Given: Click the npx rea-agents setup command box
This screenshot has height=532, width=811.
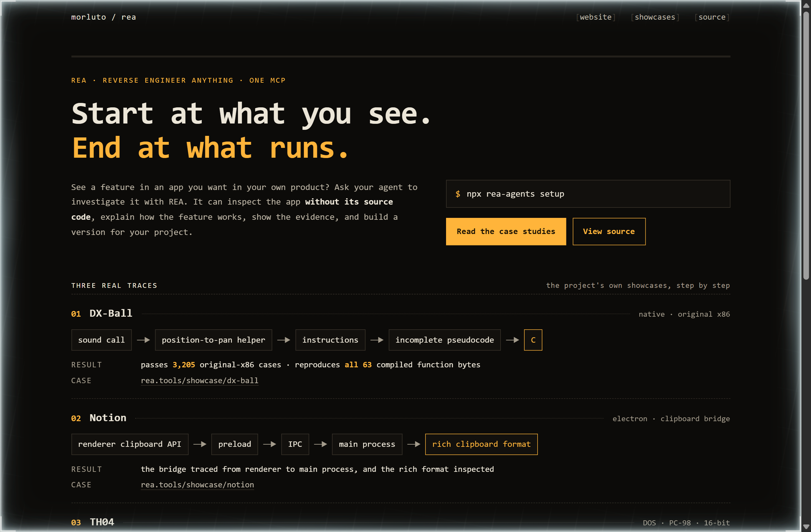Looking at the screenshot, I should [588, 194].
